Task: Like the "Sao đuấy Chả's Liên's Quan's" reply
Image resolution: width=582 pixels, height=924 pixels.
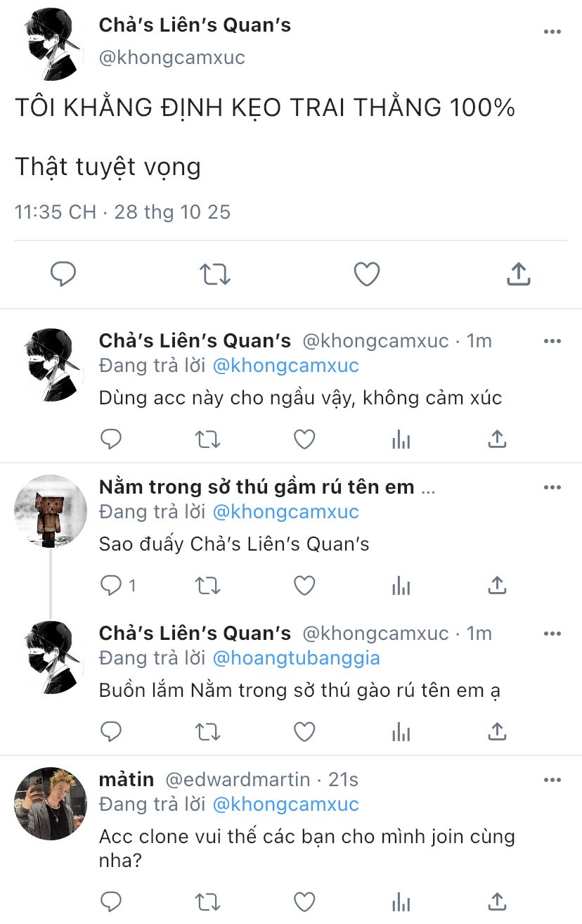Action: point(304,585)
